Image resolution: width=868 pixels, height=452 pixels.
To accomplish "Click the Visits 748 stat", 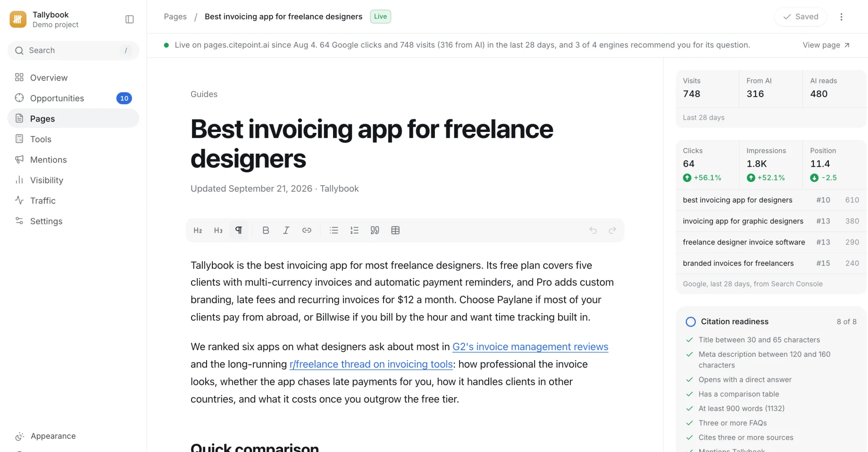I will pos(707,88).
